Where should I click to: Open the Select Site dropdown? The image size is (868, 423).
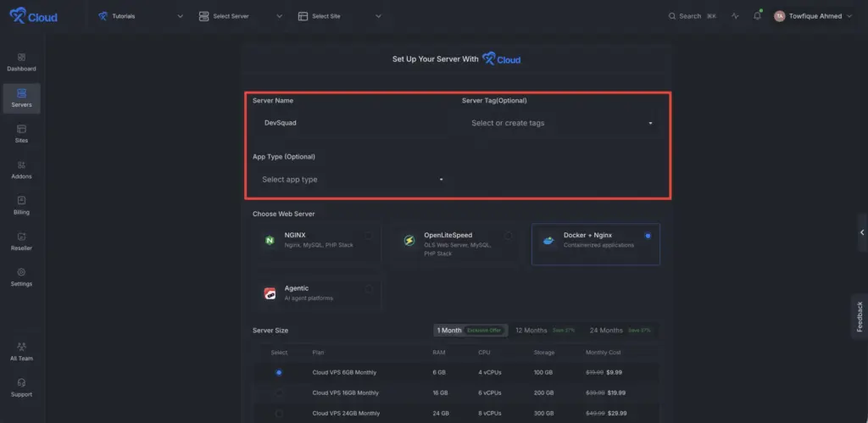coord(339,16)
